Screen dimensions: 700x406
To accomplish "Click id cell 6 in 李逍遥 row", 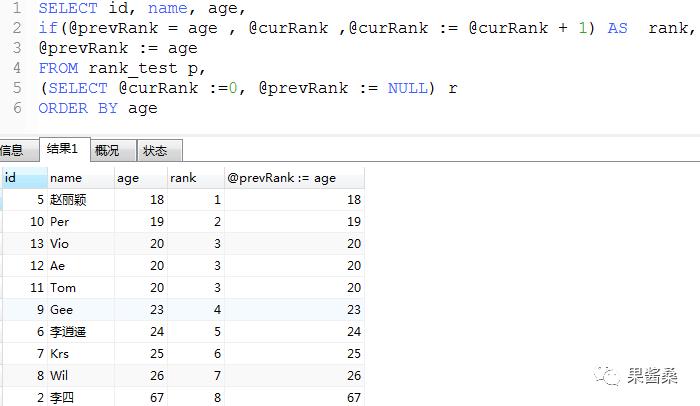I will point(25,331).
